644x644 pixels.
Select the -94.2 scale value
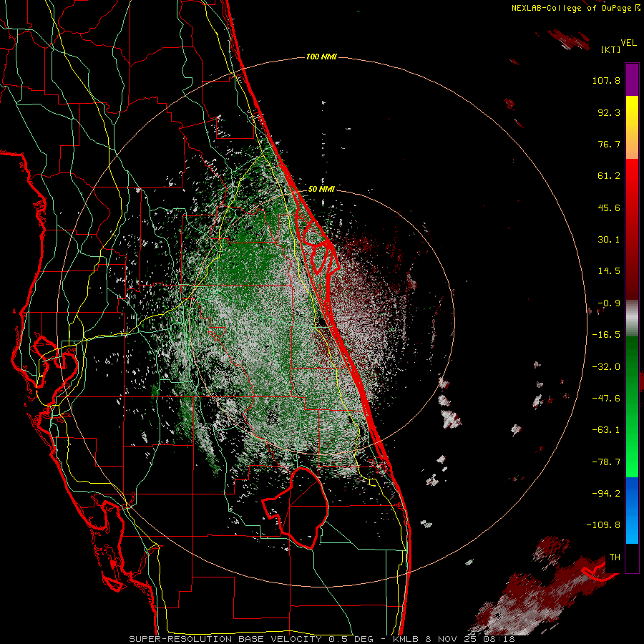pos(606,493)
